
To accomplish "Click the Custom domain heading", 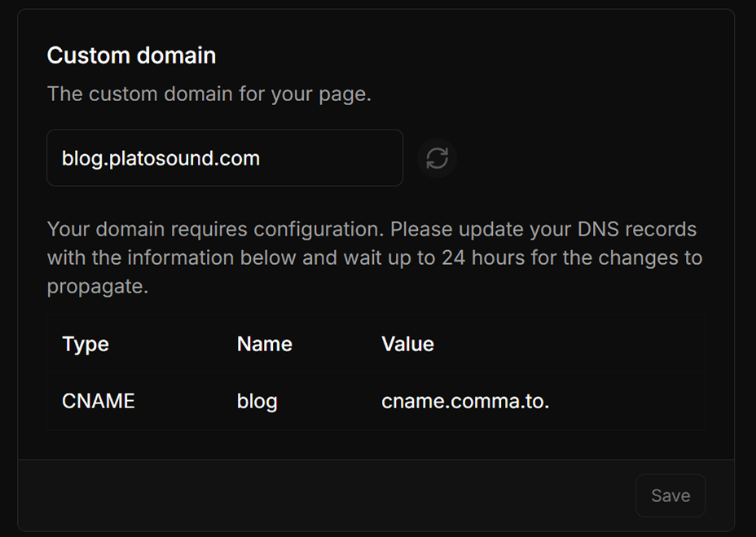I will coord(131,55).
